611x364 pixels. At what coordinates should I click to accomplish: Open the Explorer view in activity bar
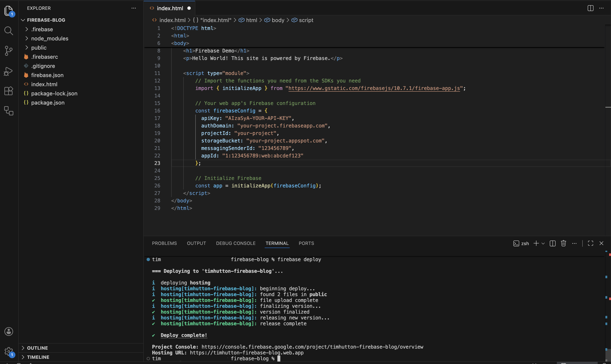click(x=9, y=11)
